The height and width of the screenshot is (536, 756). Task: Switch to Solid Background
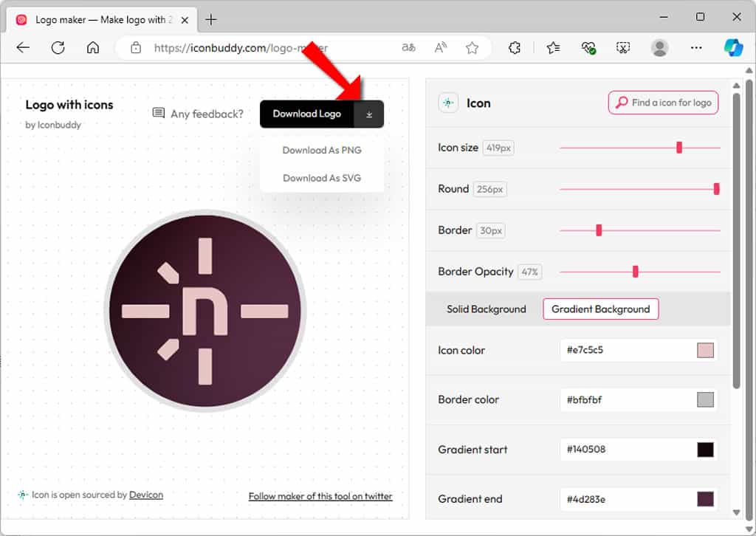(486, 309)
